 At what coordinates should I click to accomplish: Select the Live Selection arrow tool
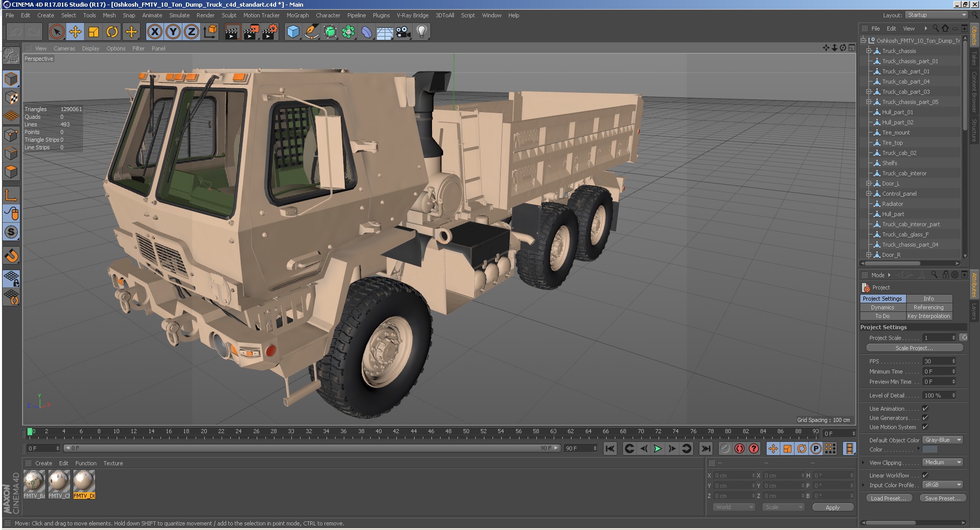coord(57,32)
